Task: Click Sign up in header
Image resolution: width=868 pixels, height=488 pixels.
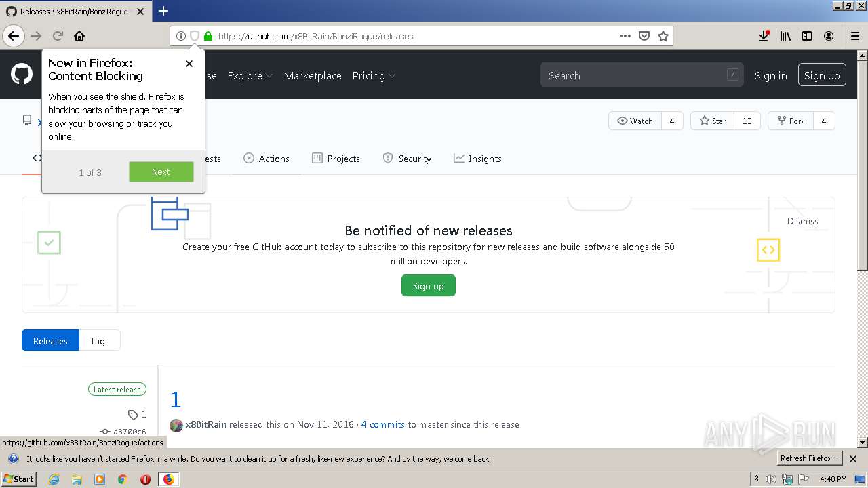Action: click(x=822, y=75)
